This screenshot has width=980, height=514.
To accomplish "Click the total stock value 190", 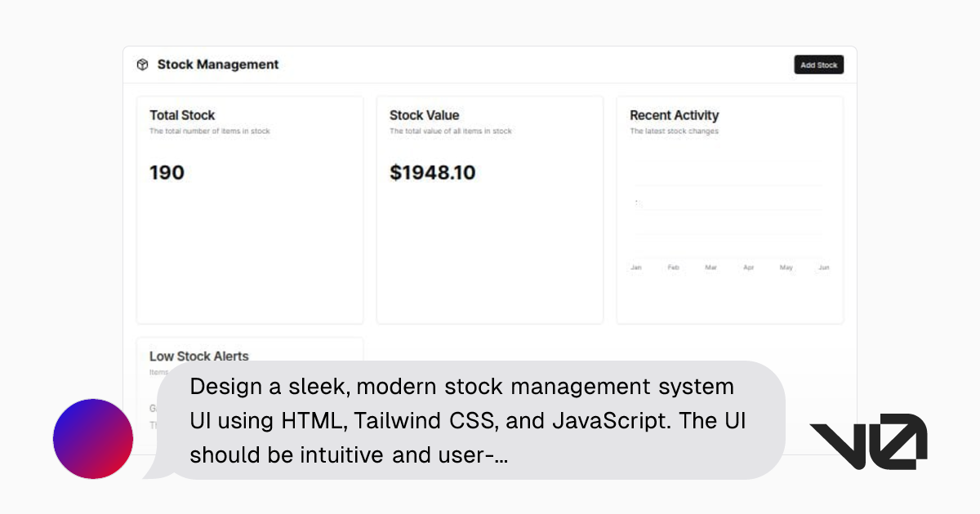I will tap(167, 172).
